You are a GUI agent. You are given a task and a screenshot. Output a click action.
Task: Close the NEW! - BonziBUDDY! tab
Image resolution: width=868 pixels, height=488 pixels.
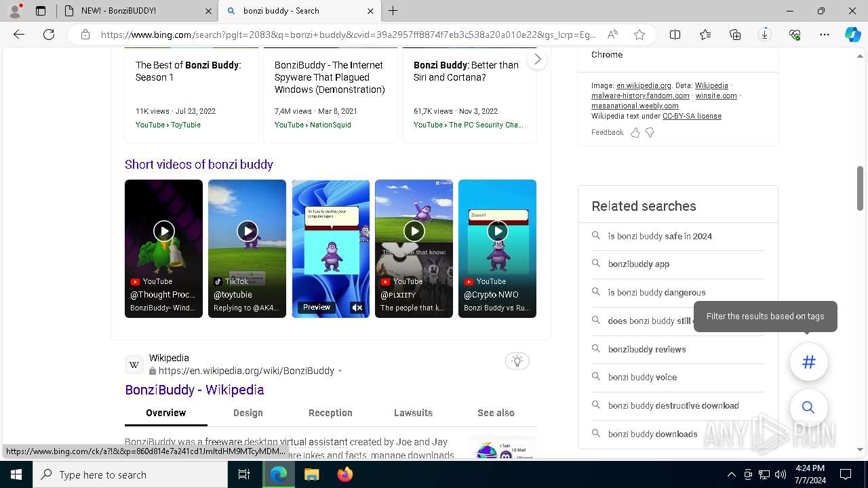pos(208,11)
